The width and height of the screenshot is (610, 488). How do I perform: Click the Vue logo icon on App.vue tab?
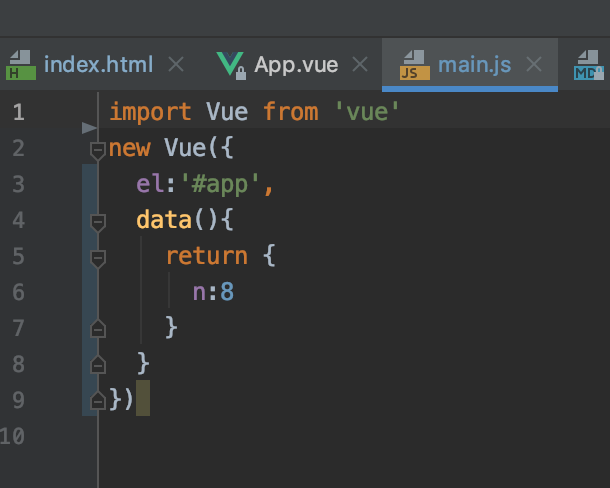point(231,65)
